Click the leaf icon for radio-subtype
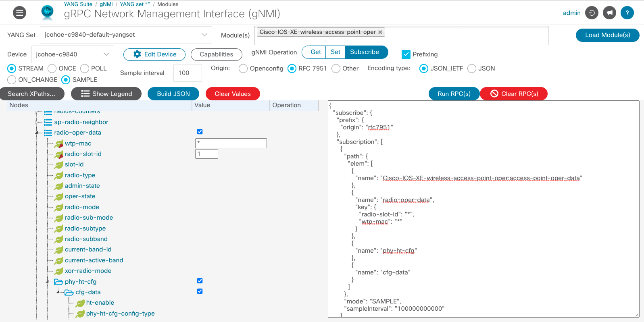Viewport: 644px width, 322px height. pos(59,229)
